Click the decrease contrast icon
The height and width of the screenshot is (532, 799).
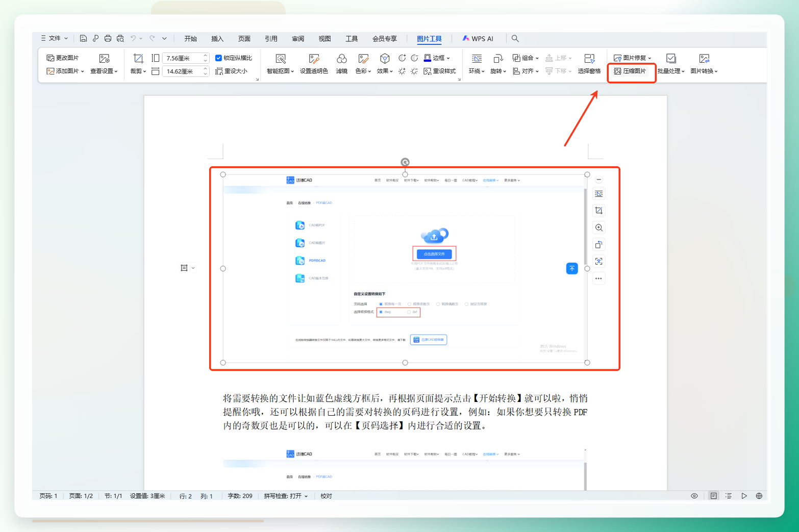click(414, 58)
